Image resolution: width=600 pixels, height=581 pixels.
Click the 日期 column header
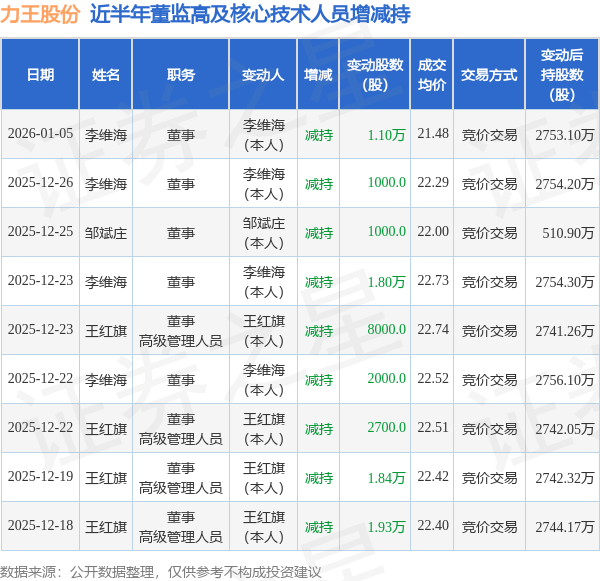(40, 75)
